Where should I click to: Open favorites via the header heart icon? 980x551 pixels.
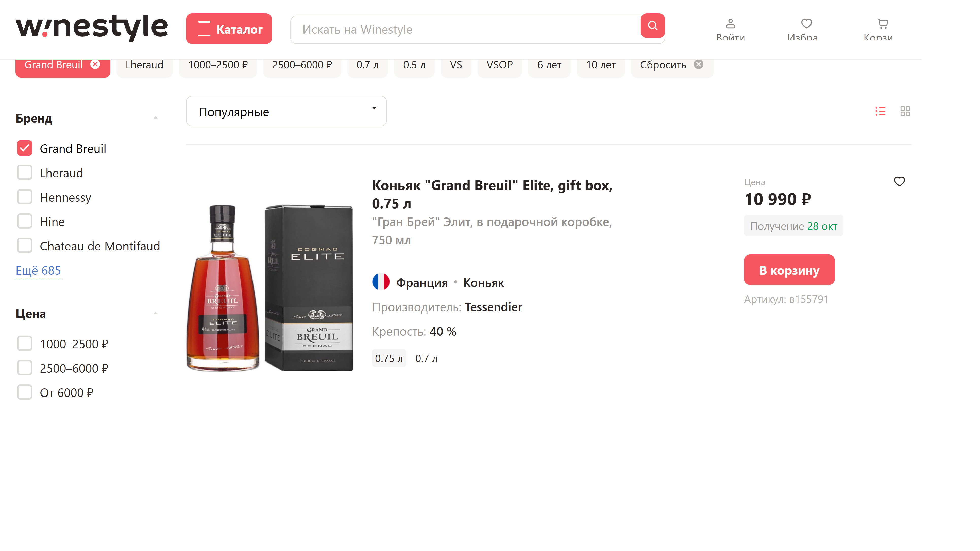click(806, 24)
